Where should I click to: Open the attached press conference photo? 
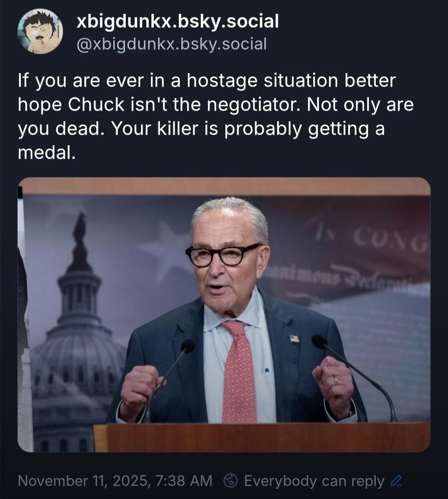click(x=224, y=315)
